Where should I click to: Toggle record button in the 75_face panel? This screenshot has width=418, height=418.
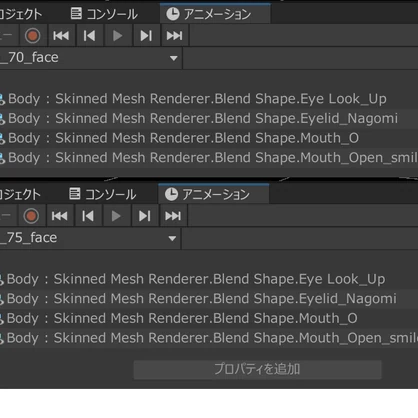tap(31, 216)
